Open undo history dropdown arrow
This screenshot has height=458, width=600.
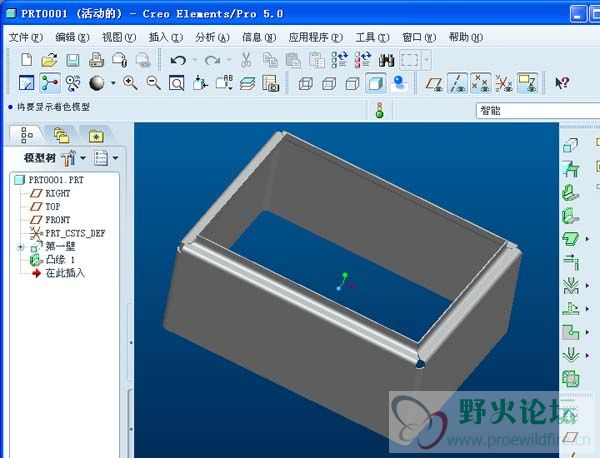195,60
